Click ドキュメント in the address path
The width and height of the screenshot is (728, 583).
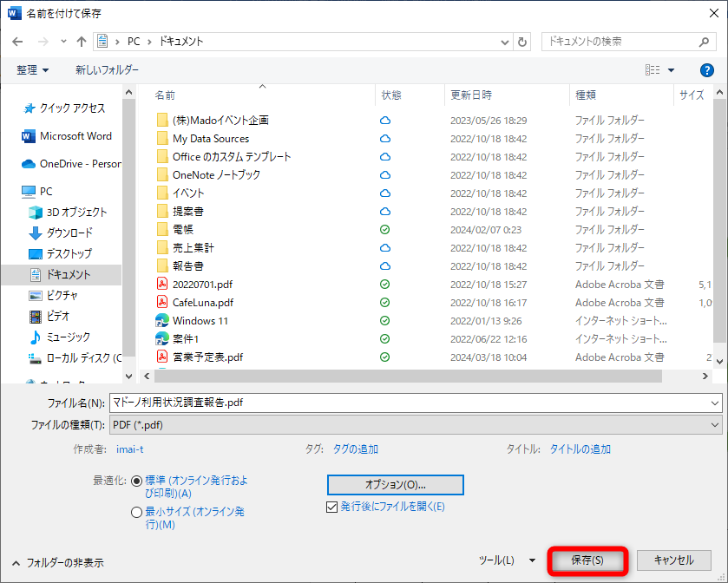[x=181, y=42]
